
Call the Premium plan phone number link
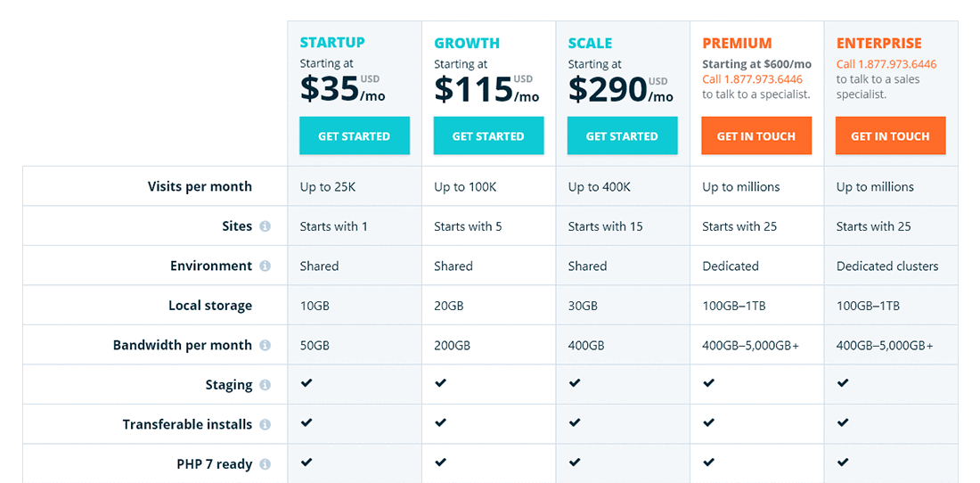tap(753, 79)
